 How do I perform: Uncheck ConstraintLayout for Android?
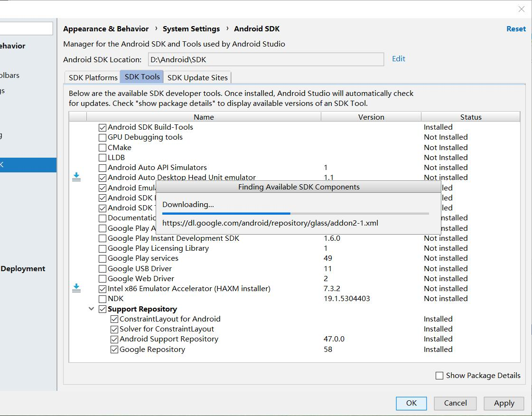114,319
